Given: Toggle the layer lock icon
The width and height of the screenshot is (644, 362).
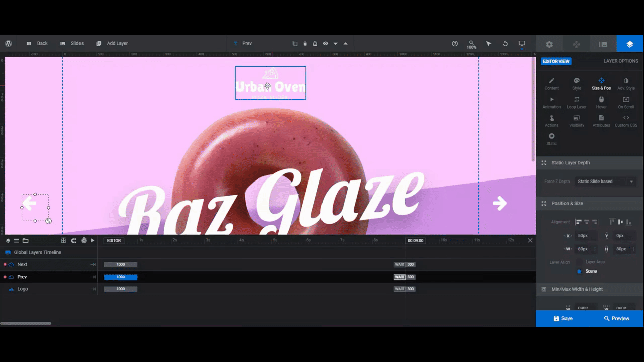Looking at the screenshot, I should pos(315,44).
